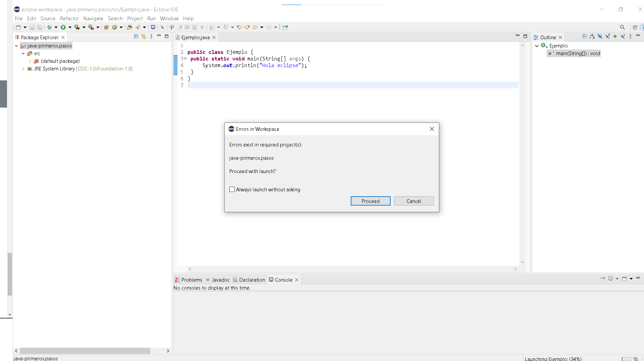This screenshot has width=644, height=361.
Task: Click the progress view icon in status bar
Action: [x=636, y=359]
